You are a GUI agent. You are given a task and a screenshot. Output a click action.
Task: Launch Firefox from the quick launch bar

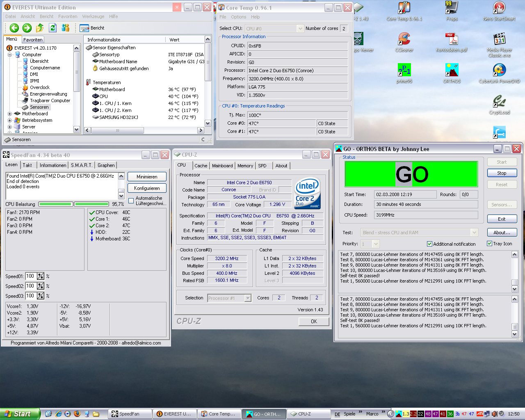[x=77, y=414]
